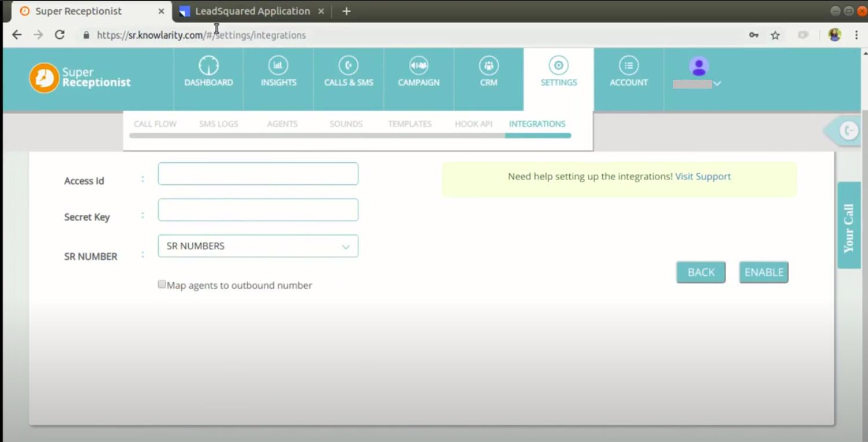Switch to the Call Flow tab
868x442 pixels.
[x=155, y=124]
